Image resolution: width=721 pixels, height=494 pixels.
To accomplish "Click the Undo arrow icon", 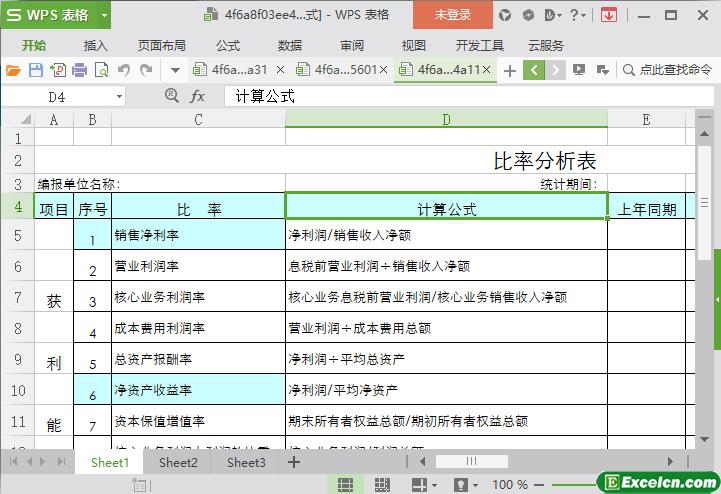I will point(124,70).
